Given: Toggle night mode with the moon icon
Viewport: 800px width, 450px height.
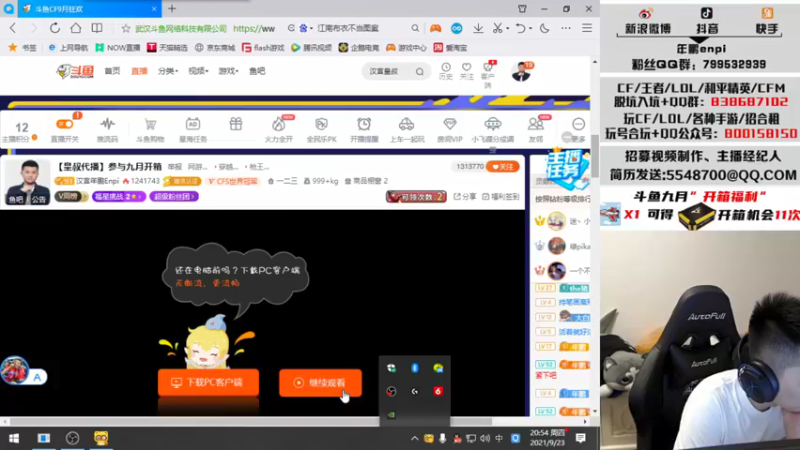Looking at the screenshot, I should 544,29.
